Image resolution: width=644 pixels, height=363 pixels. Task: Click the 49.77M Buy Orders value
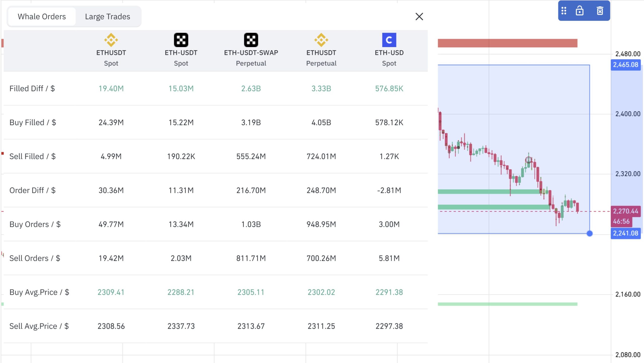coord(111,224)
